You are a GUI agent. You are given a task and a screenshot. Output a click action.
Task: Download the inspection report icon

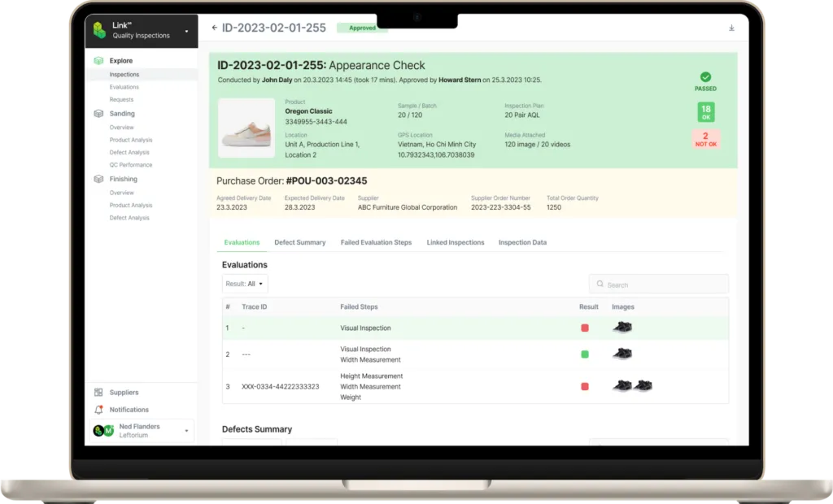tap(731, 28)
